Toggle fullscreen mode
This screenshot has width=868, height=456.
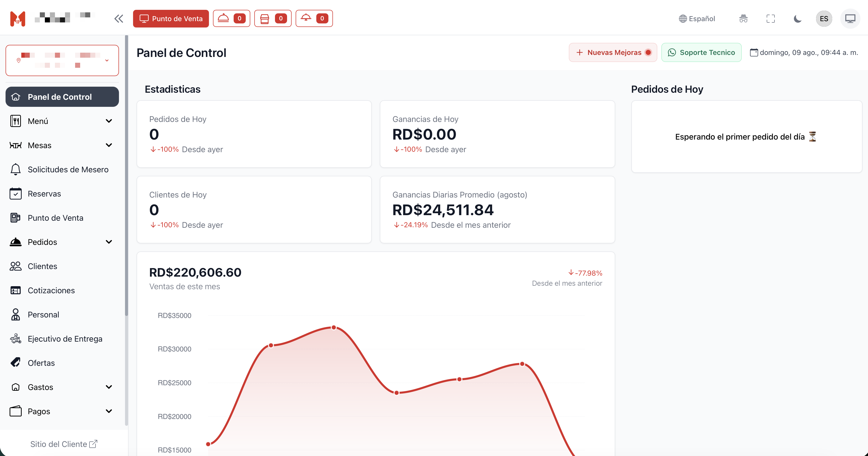[x=771, y=19]
